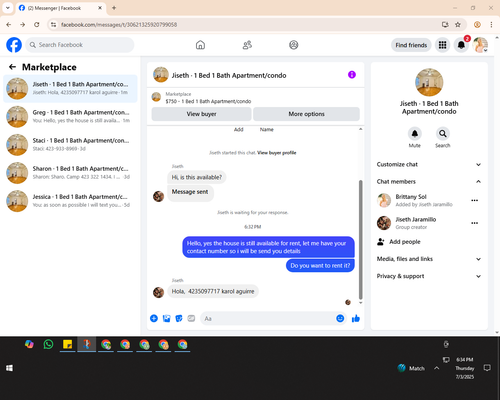500x400 pixels.
Task: Bookmark this page with star icon
Action: (x=458, y=25)
